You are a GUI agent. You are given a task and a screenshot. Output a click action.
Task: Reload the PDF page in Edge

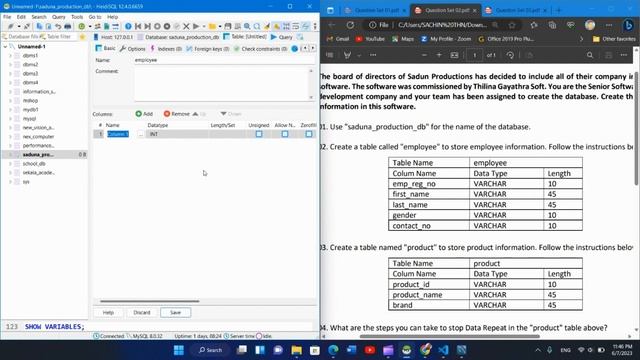coord(350,25)
